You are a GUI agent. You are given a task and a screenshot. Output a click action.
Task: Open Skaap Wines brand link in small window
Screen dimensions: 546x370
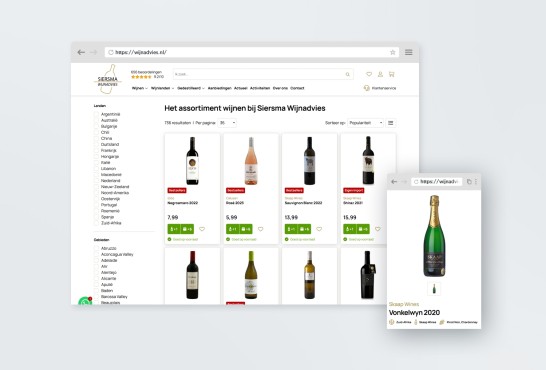coord(404,304)
